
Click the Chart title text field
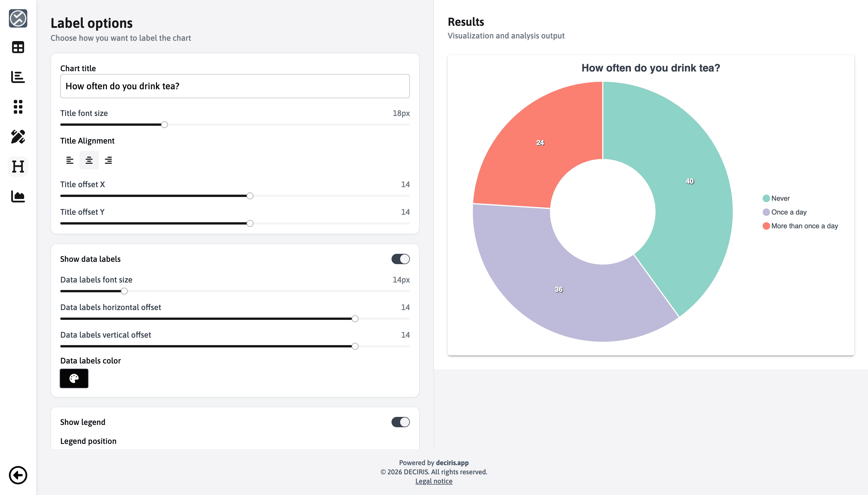click(235, 86)
